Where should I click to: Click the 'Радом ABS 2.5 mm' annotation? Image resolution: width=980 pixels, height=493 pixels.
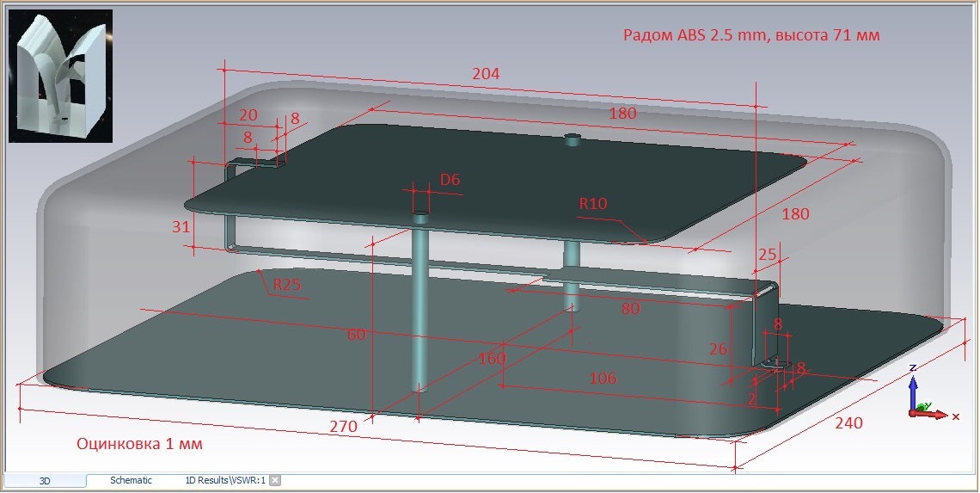(x=694, y=35)
